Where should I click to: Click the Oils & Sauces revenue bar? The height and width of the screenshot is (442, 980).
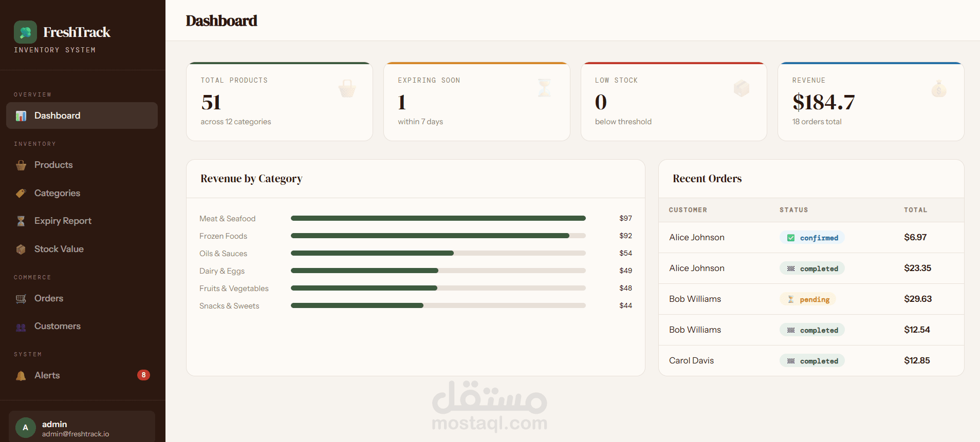[438, 253]
